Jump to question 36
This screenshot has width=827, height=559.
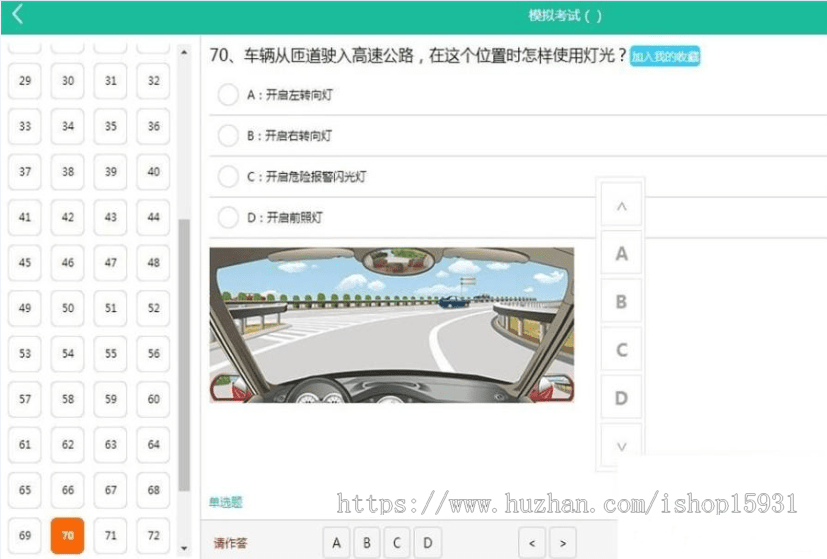click(153, 126)
